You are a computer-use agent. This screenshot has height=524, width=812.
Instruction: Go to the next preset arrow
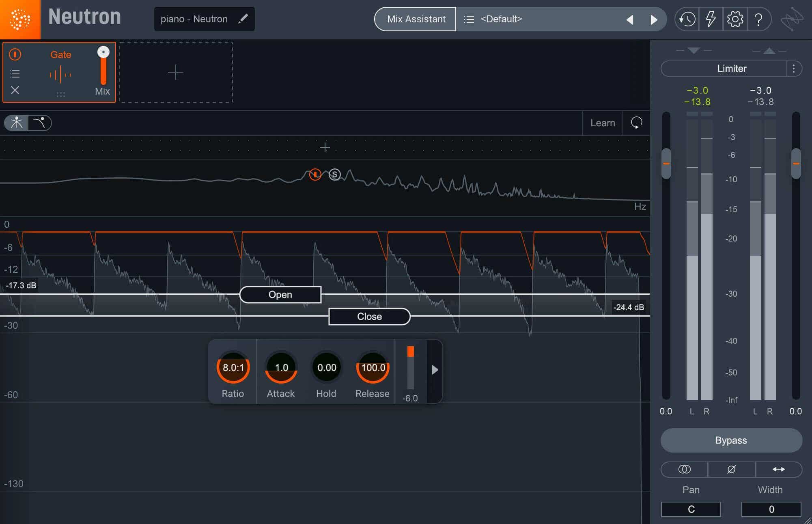point(654,19)
